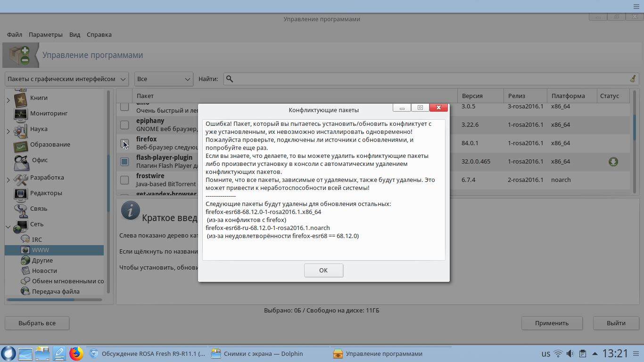
Task: Expand the Книги category
Action: click(x=8, y=99)
